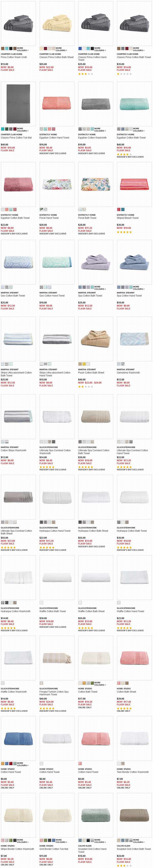Click the Twin Border Cotton Washcloth thumbnail
The width and height of the screenshot is (153, 868).
(x=134, y=738)
